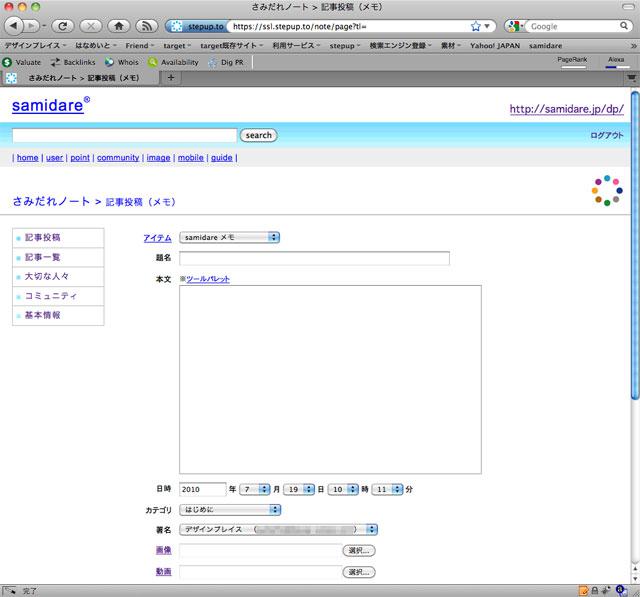Click the Dig PR toolbar item

[225, 61]
